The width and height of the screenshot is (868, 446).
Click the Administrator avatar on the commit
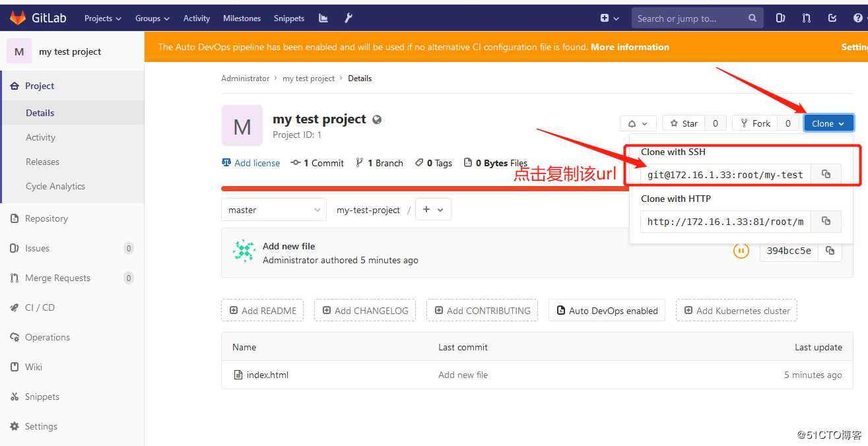[x=244, y=251]
